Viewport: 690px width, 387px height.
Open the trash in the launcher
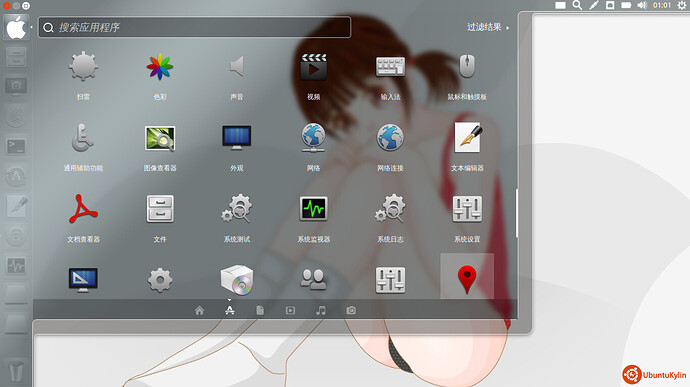(x=16, y=371)
